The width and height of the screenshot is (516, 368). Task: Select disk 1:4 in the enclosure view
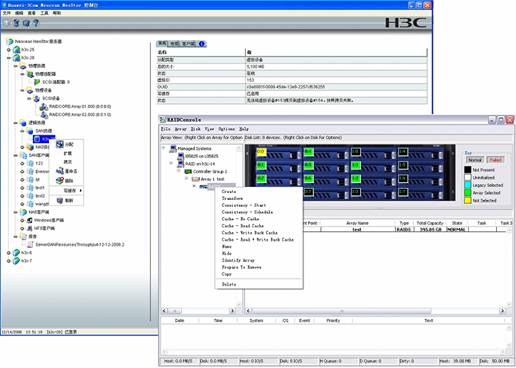pyautogui.click(x=403, y=152)
